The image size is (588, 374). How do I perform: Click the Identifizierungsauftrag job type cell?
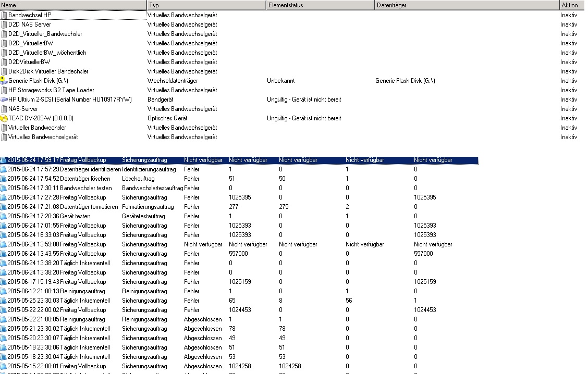pyautogui.click(x=149, y=169)
